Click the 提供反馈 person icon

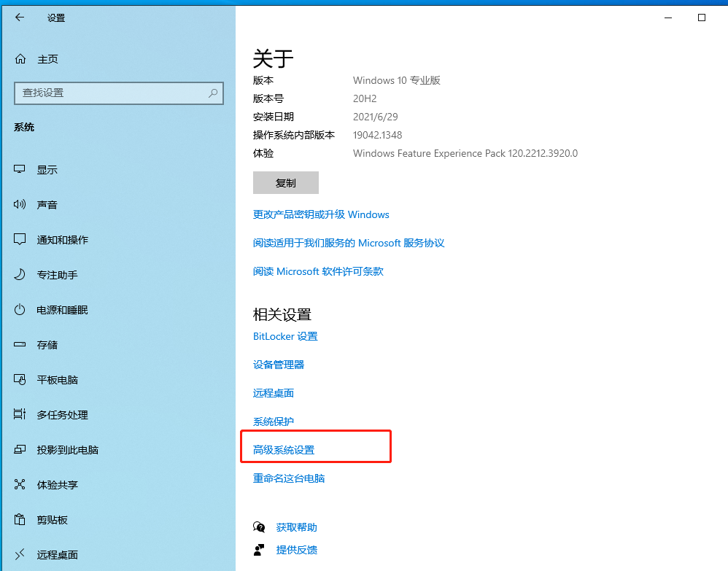(x=259, y=550)
